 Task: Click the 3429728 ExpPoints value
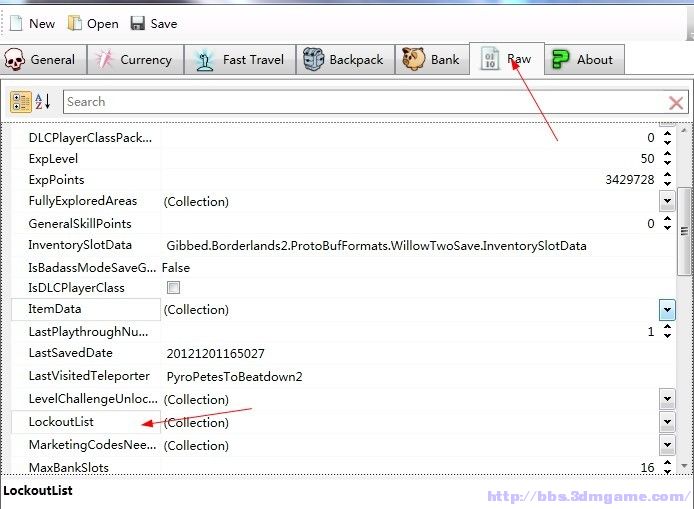tap(629, 180)
